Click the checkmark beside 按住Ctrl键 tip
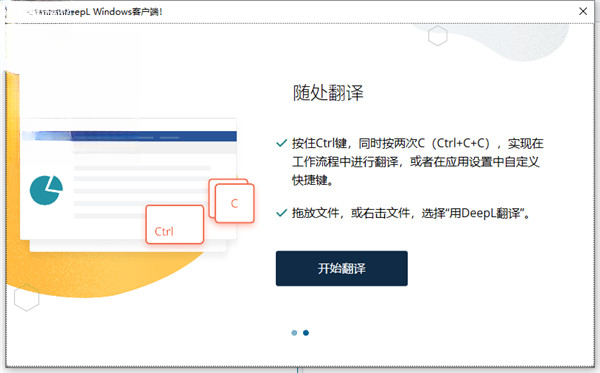600x373 pixels. pyautogui.click(x=282, y=143)
